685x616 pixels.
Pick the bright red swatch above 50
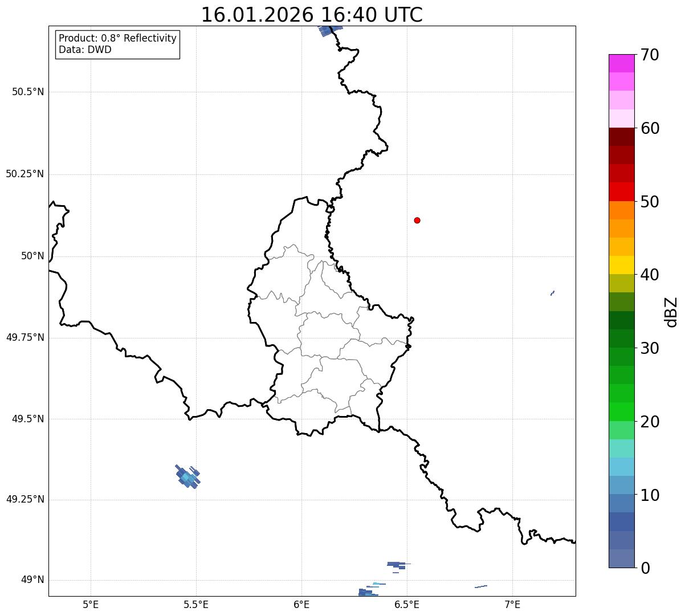[x=621, y=191]
